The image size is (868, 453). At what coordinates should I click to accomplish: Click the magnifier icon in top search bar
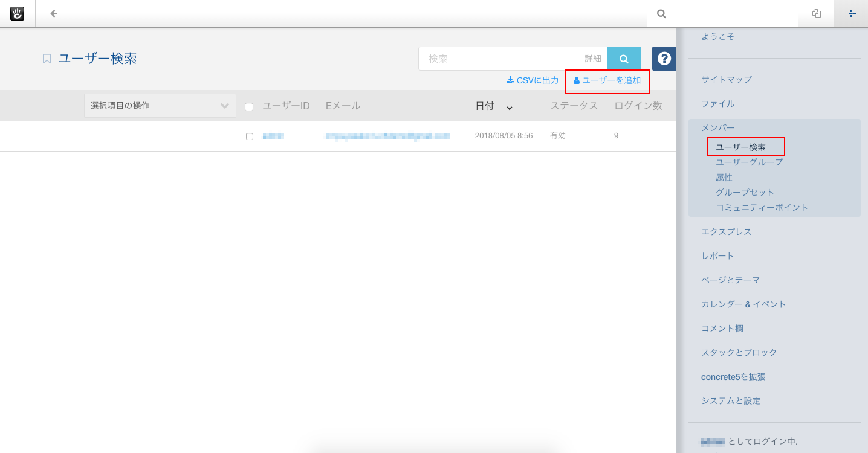(x=662, y=13)
